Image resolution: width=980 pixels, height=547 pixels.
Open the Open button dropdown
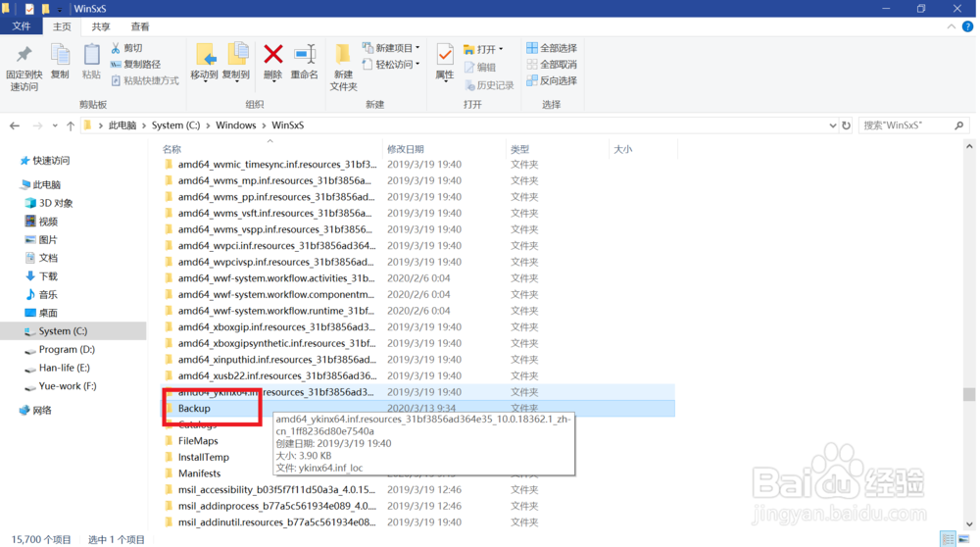click(x=501, y=49)
